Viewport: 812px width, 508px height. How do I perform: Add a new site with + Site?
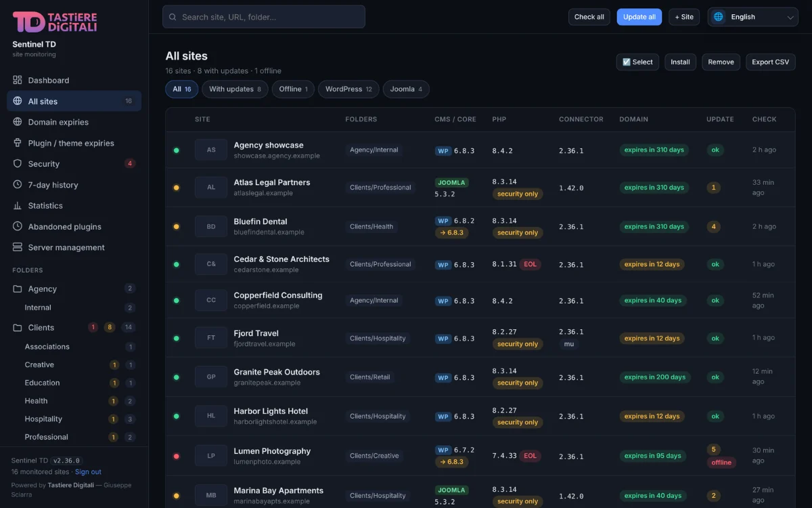(685, 17)
